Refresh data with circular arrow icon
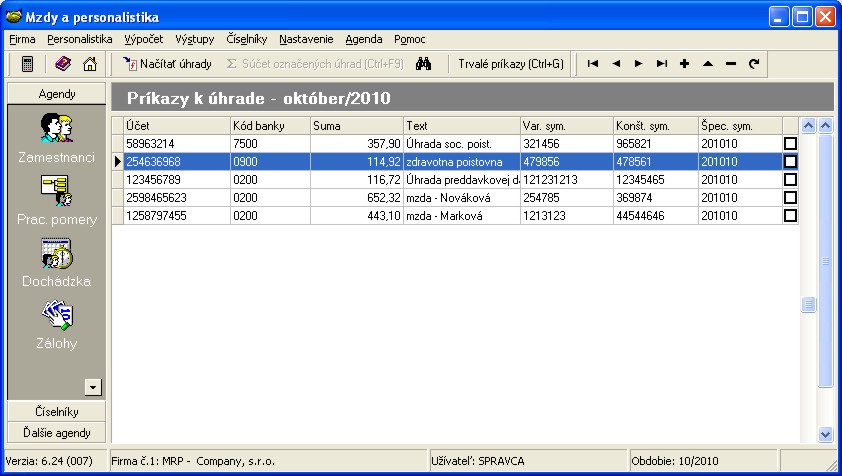This screenshot has height=476, width=842. pyautogui.click(x=754, y=64)
